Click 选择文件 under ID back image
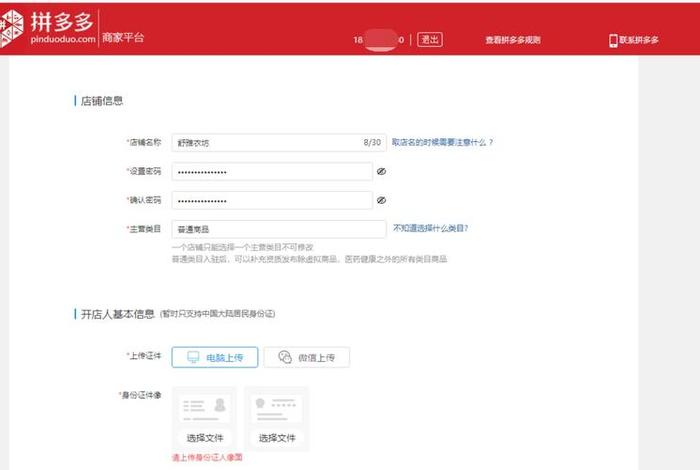 (x=277, y=438)
